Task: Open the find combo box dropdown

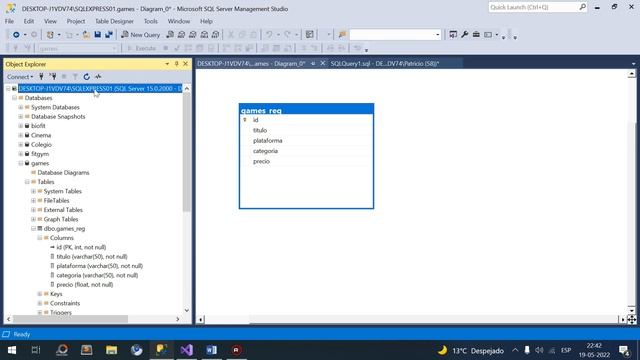Action: coord(438,35)
